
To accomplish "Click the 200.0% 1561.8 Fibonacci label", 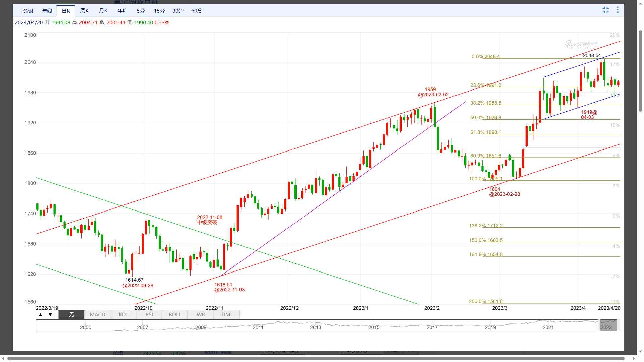I will (486, 301).
